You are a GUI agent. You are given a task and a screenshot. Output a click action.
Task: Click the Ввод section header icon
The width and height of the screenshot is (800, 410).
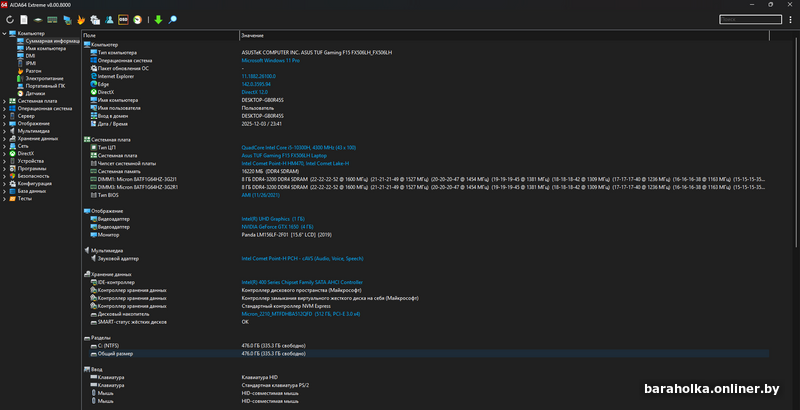tap(87, 369)
